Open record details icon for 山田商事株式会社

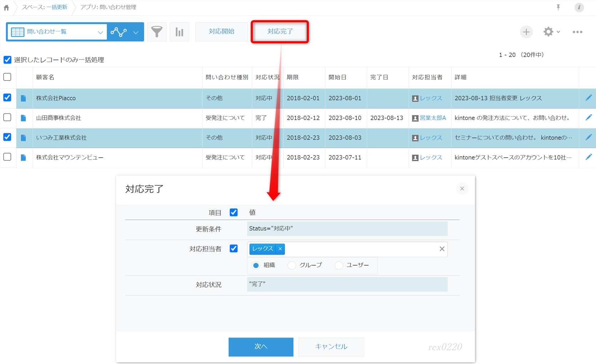coord(24,118)
